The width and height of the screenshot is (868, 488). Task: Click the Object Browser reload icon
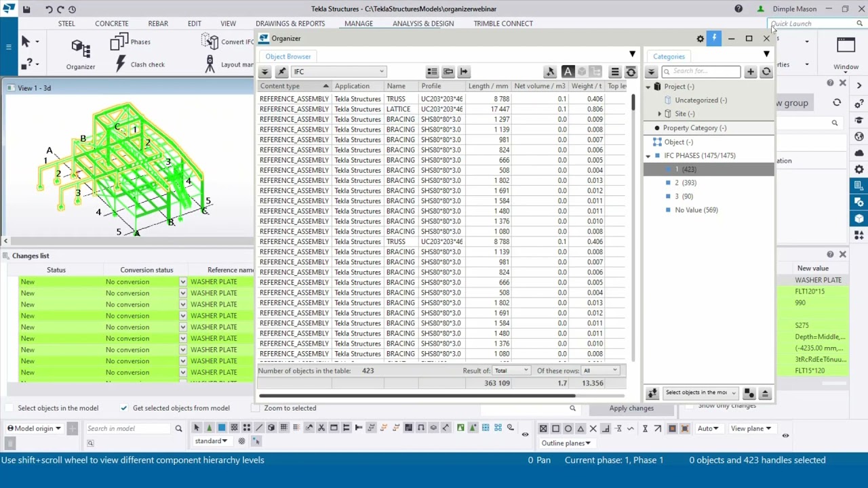coord(631,72)
